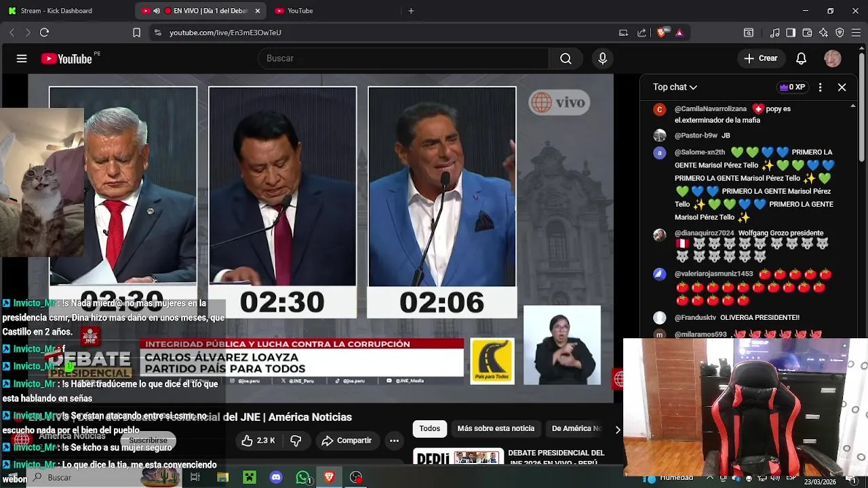The height and width of the screenshot is (488, 868).
Task: Open Task View on the taskbar
Action: tap(195, 477)
